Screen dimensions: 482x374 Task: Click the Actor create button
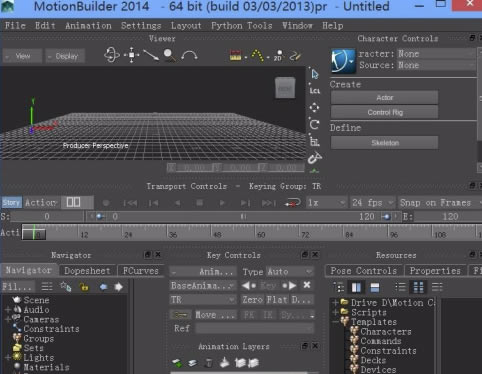point(384,98)
